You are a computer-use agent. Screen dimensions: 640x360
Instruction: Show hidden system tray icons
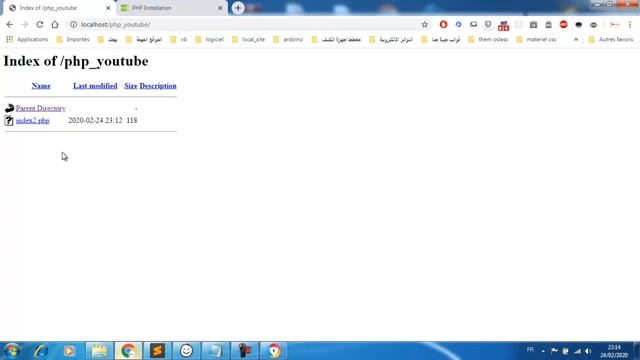[543, 351]
